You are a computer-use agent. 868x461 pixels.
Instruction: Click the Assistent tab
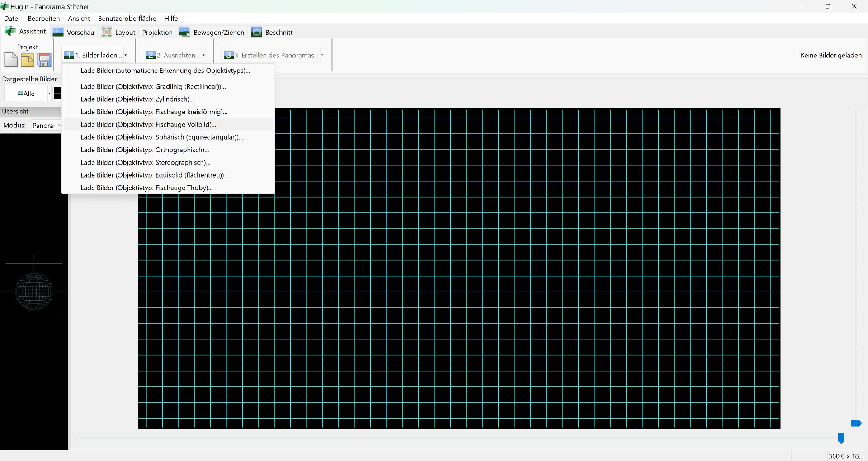[26, 32]
